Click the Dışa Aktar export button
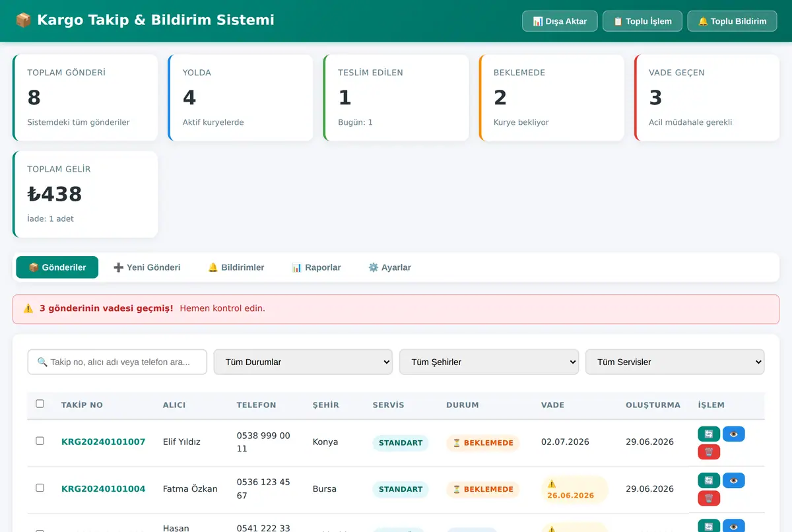 560,21
